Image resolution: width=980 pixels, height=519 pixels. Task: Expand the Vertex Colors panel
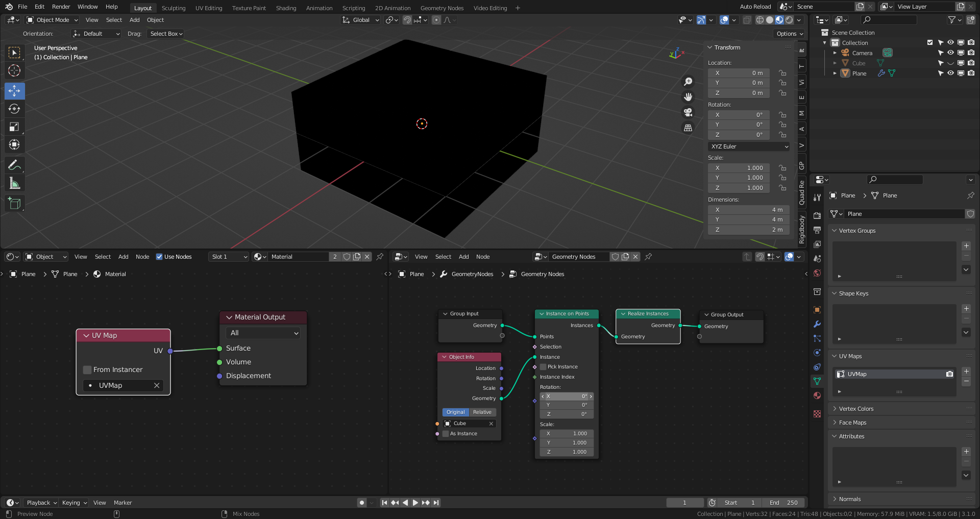click(856, 409)
